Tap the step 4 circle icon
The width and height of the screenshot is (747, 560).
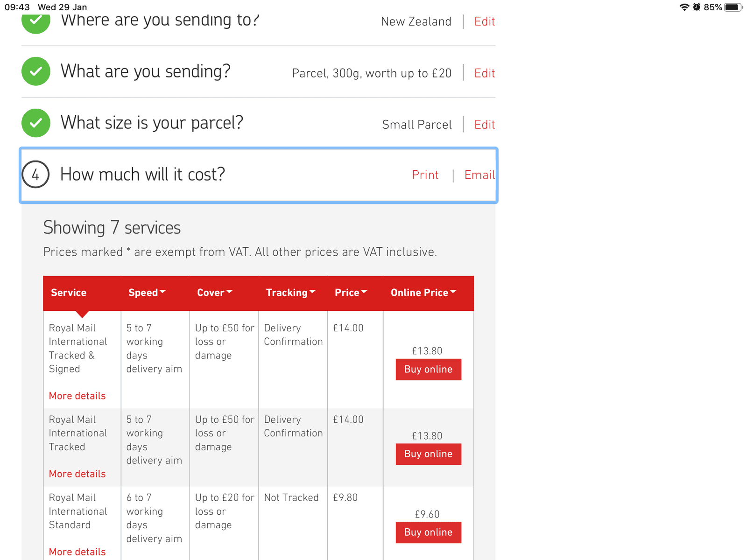click(x=35, y=175)
